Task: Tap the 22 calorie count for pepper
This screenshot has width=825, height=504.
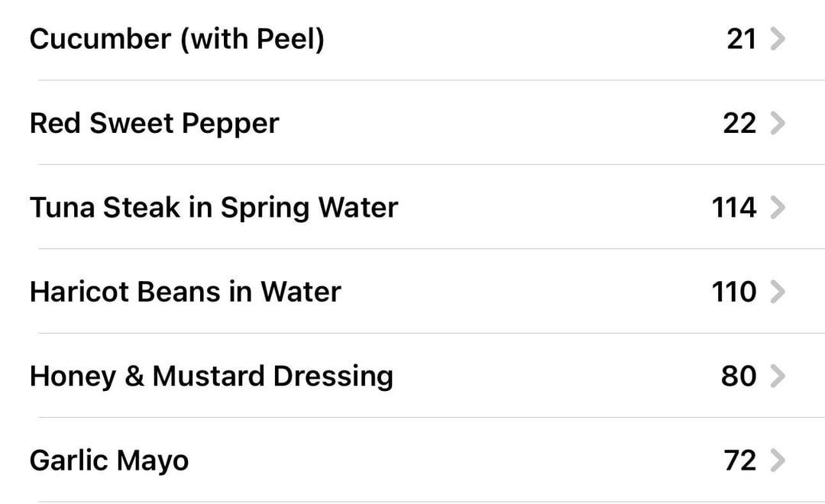Action: tap(739, 123)
